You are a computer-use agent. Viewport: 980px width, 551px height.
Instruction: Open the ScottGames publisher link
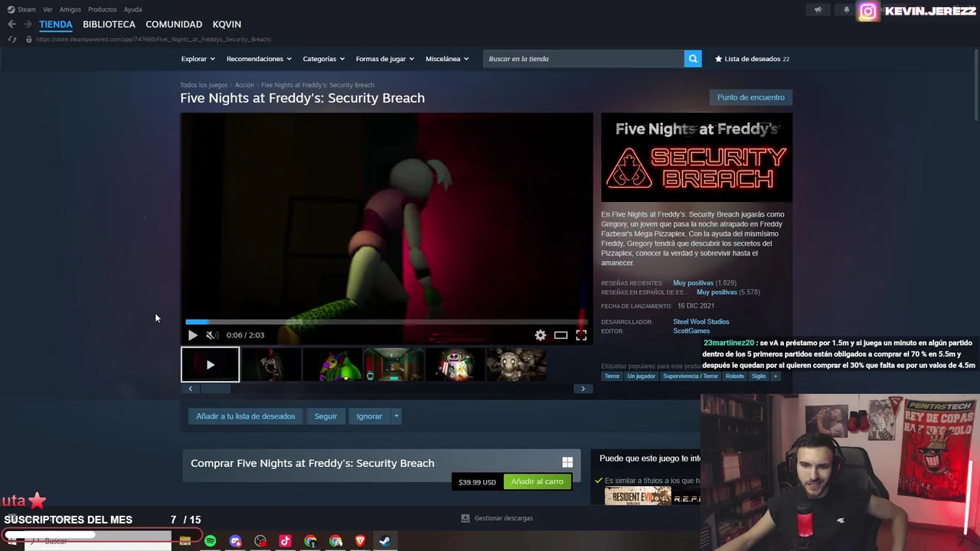[691, 331]
